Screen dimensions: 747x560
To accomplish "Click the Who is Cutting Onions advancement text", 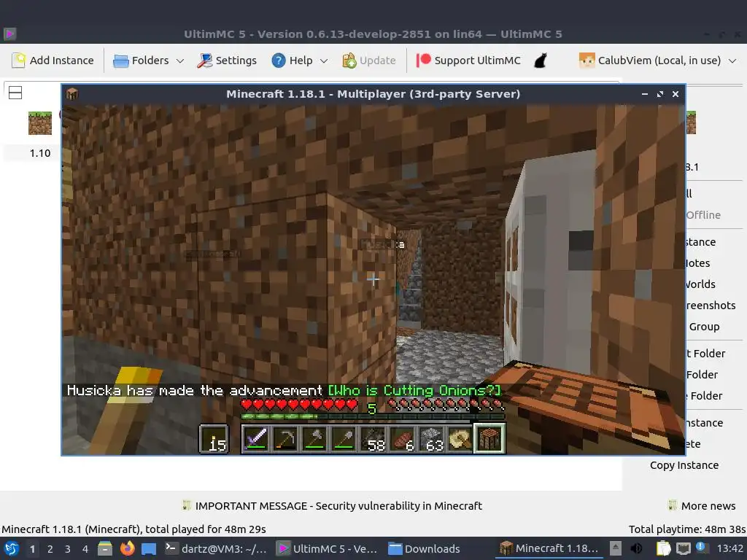I will 415,391.
